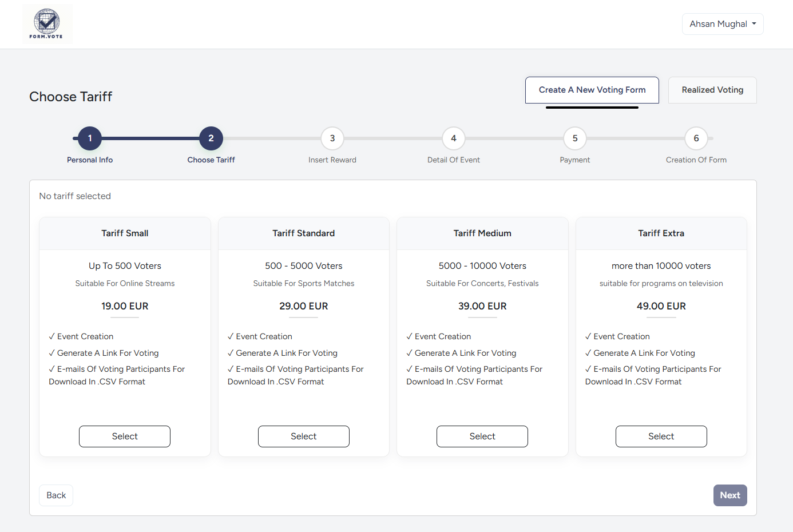Jump to step 3 Insert Reward
The height and width of the screenshot is (532, 793).
[332, 138]
